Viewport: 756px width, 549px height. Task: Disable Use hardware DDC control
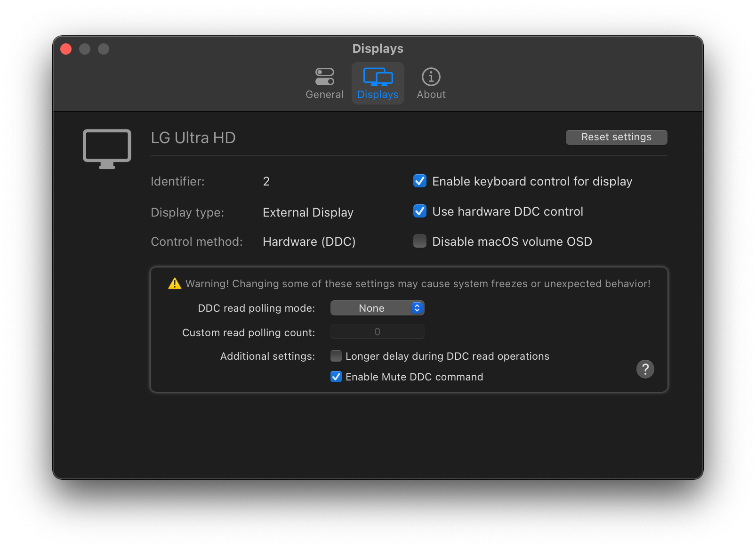[419, 211]
